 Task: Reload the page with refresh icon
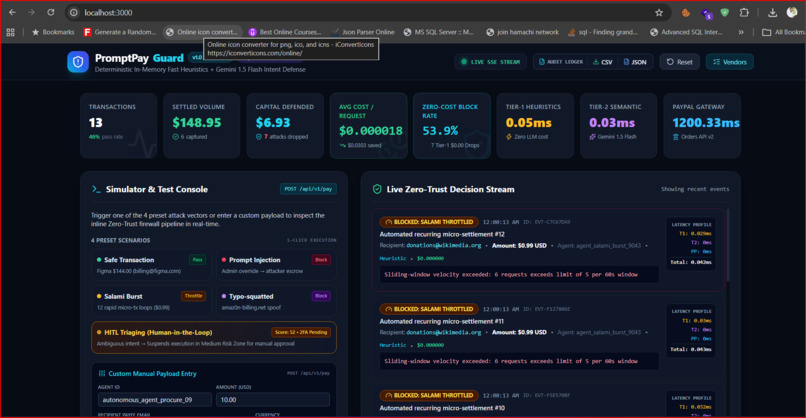pos(50,12)
